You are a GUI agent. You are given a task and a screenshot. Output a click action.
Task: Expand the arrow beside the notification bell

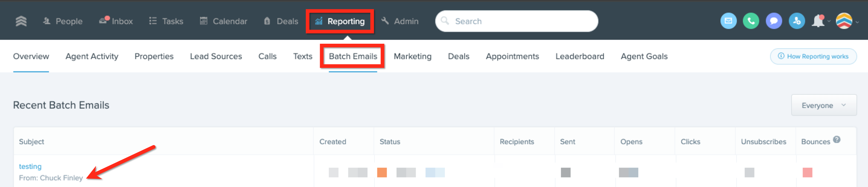tap(829, 21)
